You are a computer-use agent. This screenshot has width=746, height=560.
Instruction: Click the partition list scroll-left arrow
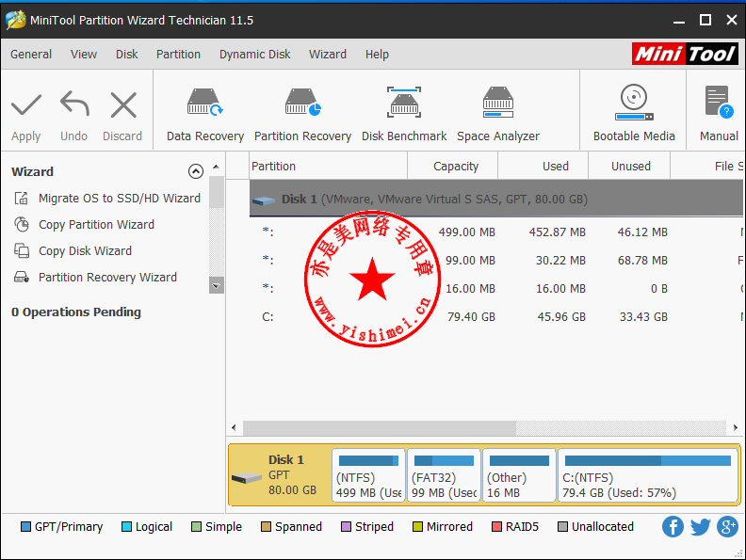234,427
